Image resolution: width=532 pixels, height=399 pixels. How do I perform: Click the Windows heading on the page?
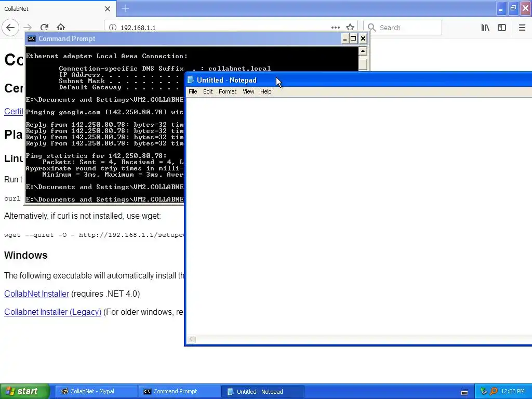[26, 255]
